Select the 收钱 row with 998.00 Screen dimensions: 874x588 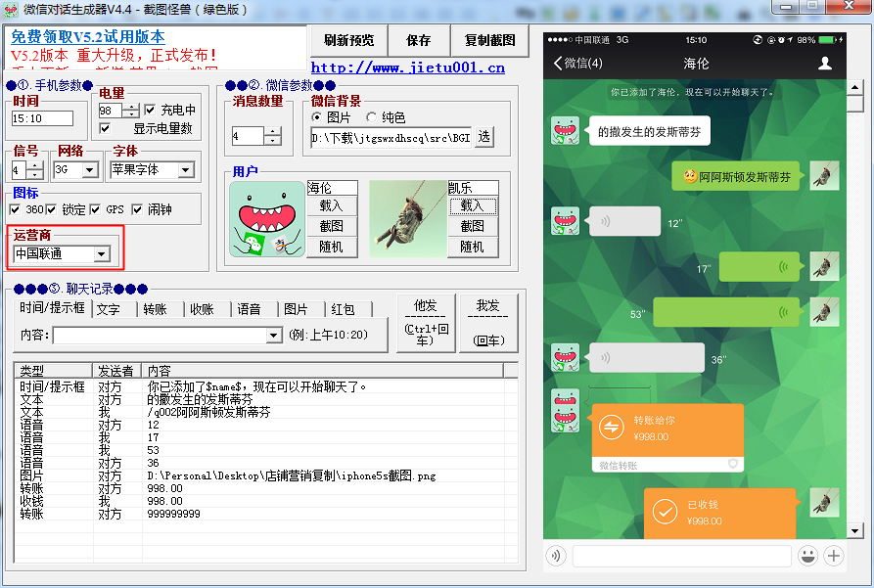(266, 501)
